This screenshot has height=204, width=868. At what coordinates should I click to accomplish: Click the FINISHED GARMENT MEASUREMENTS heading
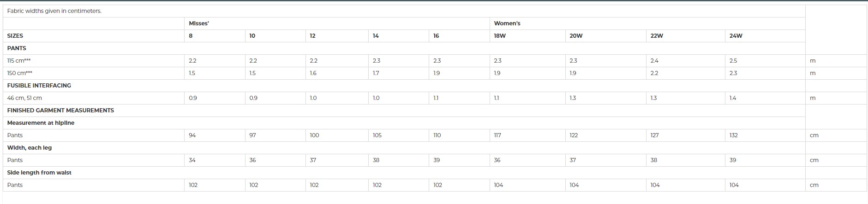pos(60,111)
